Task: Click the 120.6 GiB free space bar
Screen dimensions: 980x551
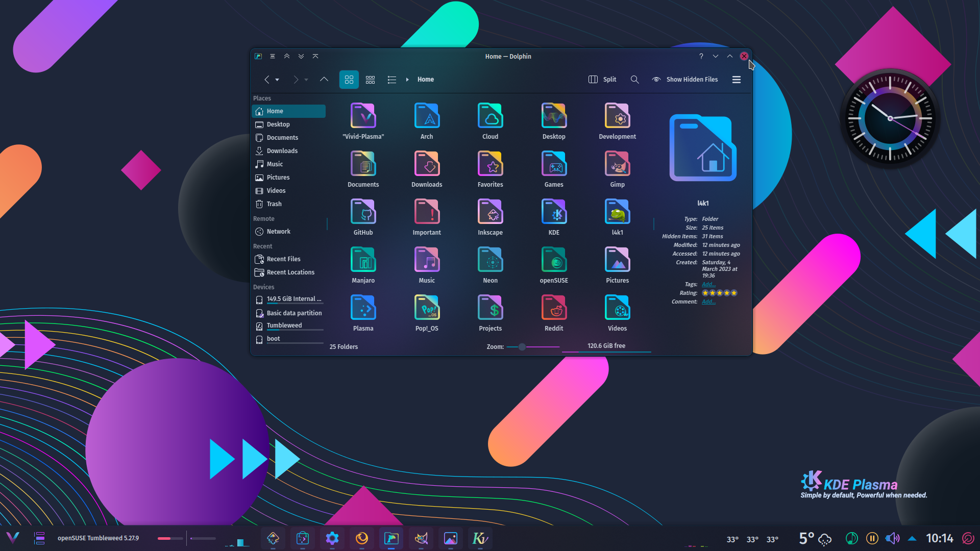Action: coord(606,346)
